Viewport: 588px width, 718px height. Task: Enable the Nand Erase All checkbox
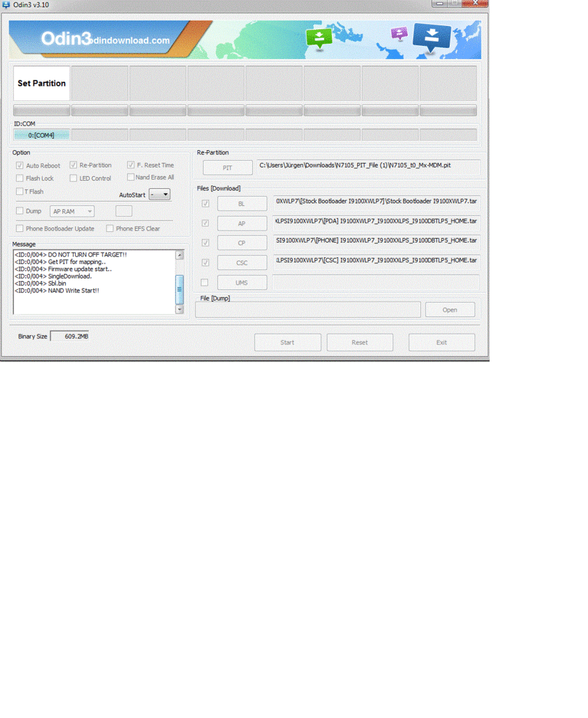(x=131, y=178)
